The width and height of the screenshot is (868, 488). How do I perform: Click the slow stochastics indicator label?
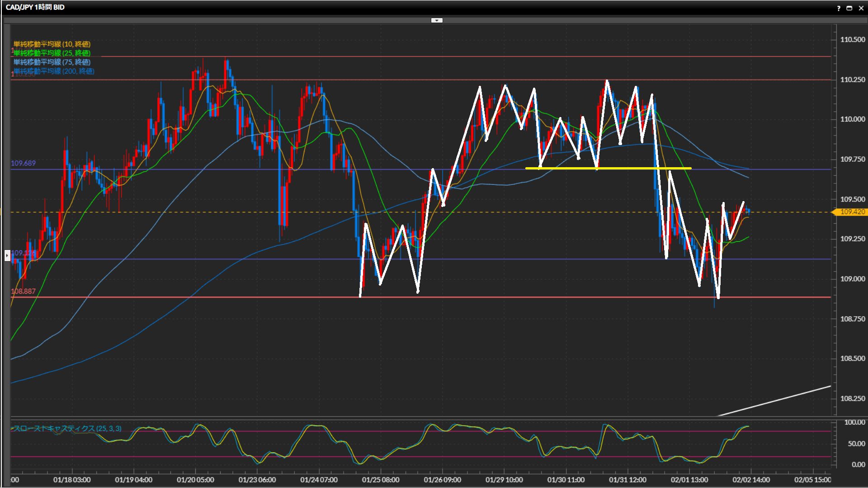(x=67, y=428)
